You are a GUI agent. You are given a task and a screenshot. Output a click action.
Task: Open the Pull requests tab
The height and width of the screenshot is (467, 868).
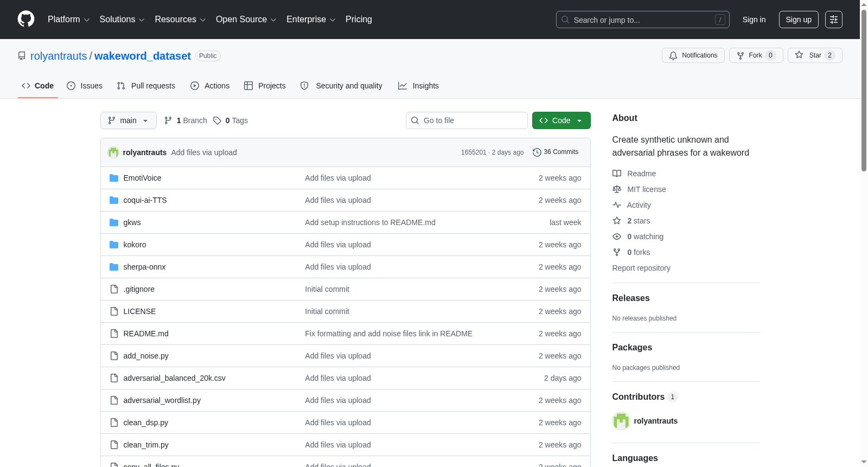tap(146, 86)
